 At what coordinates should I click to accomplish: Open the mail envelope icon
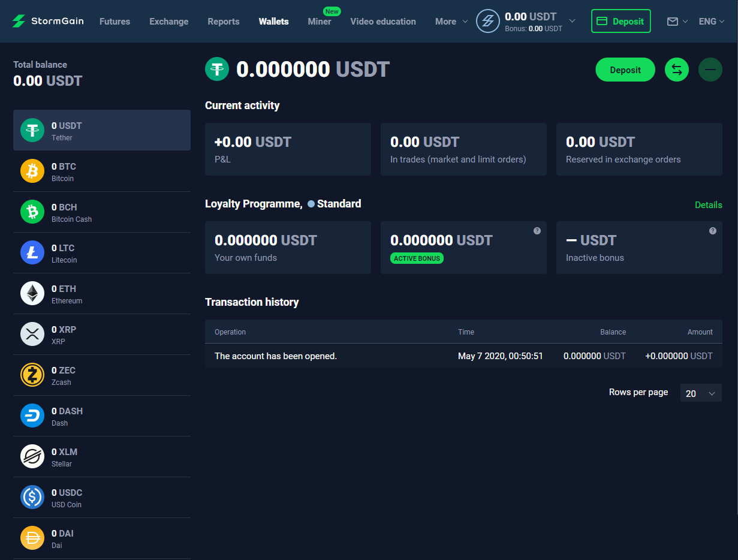pos(673,22)
